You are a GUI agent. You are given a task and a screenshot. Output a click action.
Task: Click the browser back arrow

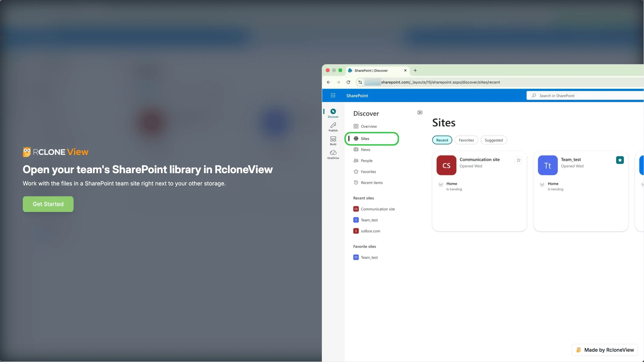click(329, 82)
